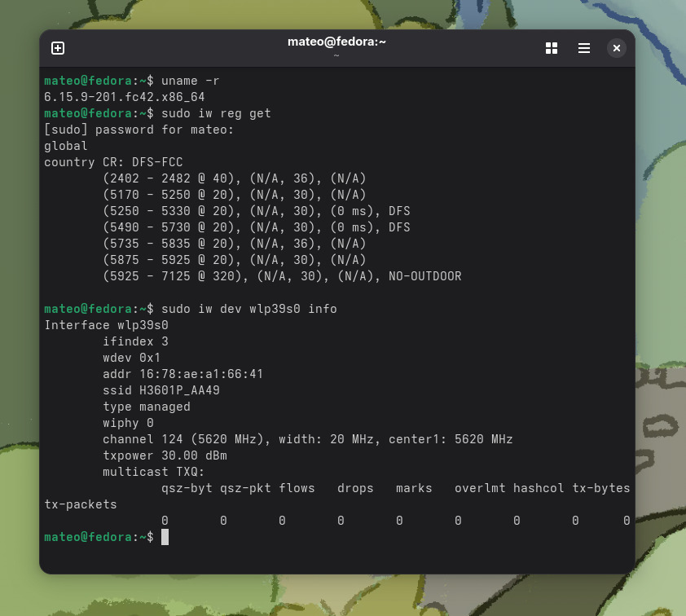Click the 'flows' column header
Viewport: 686px width, 616px height.
coord(297,488)
